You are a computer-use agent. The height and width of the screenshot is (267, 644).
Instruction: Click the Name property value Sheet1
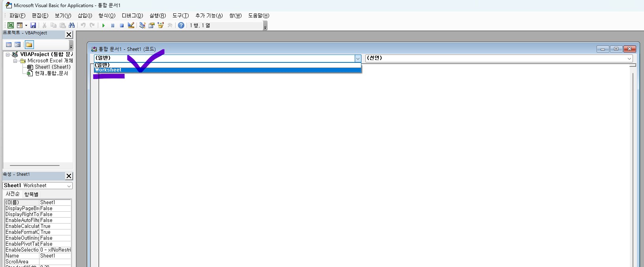tap(55, 256)
